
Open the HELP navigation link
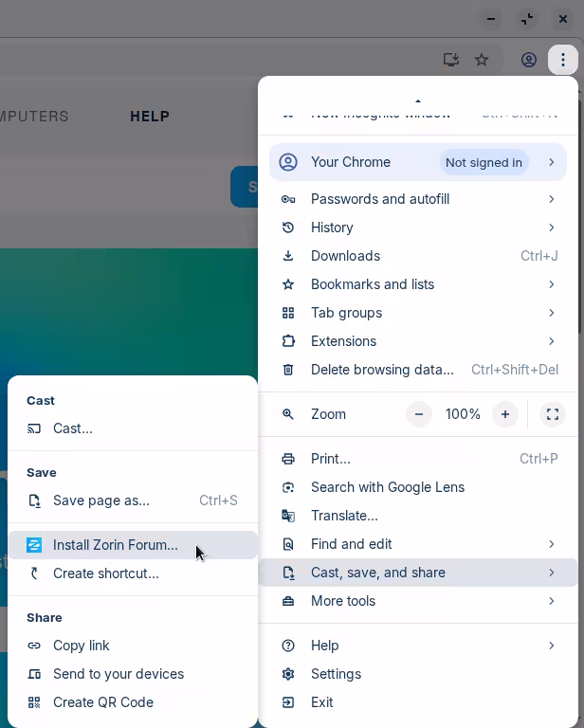point(150,117)
